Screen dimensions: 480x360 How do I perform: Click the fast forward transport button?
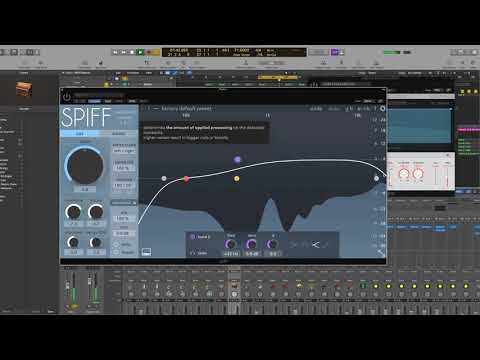click(x=124, y=52)
